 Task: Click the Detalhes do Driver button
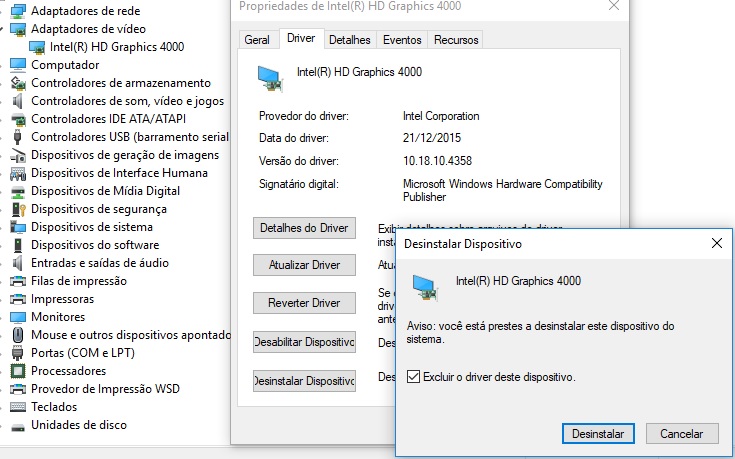tap(304, 228)
